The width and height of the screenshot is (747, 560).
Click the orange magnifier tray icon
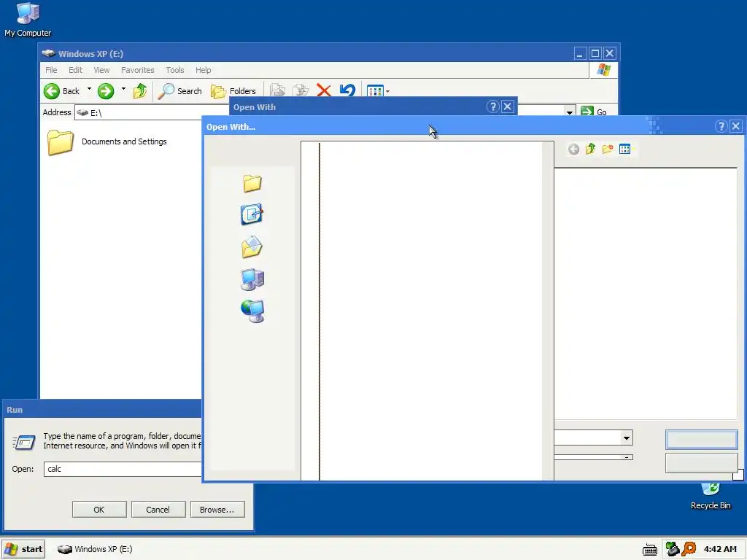click(x=689, y=549)
